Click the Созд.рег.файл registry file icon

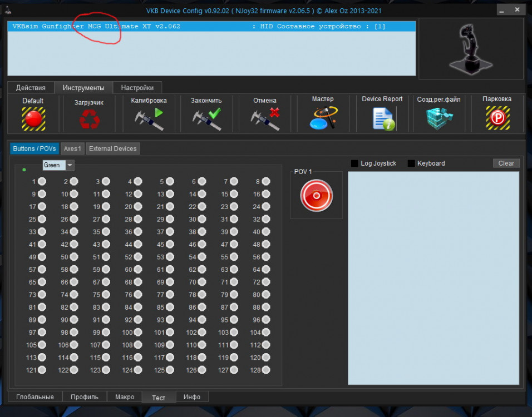439,119
